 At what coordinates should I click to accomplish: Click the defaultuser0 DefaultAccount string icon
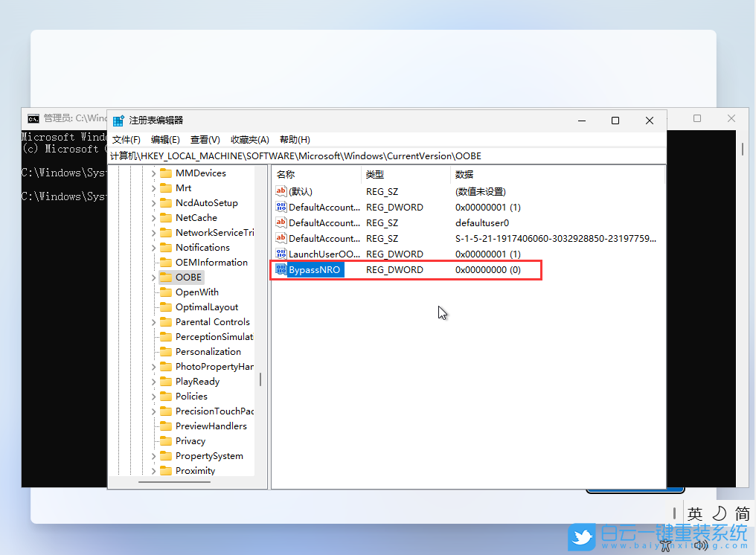click(281, 222)
